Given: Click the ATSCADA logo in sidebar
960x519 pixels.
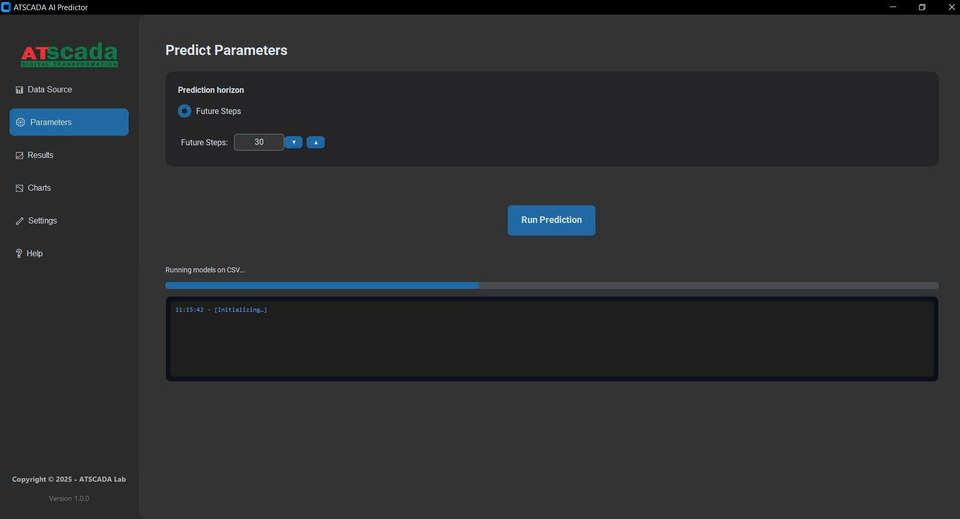Looking at the screenshot, I should [x=69, y=55].
